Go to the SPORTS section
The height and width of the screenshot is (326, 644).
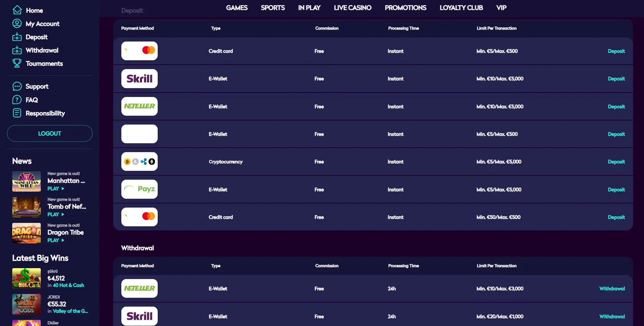[273, 7]
